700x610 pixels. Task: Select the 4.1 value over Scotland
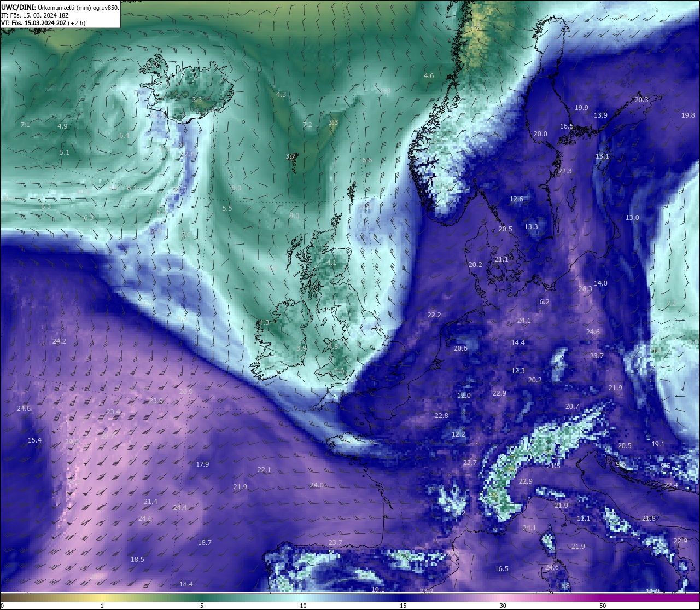[x=331, y=262]
